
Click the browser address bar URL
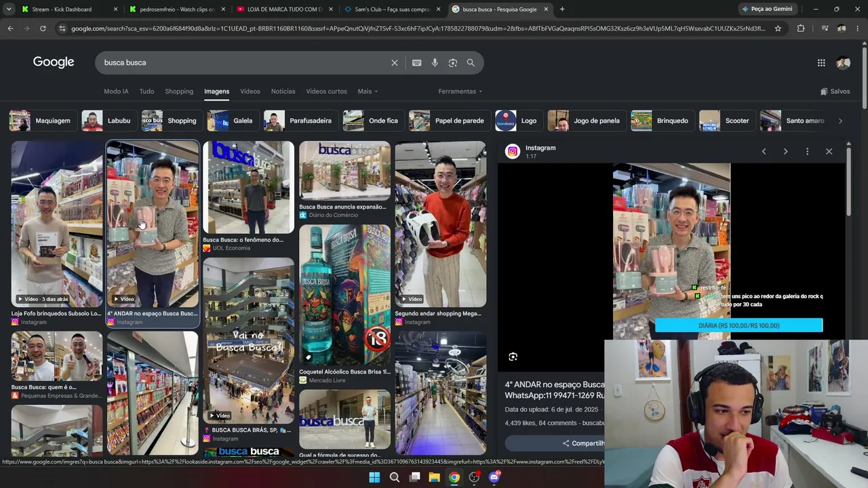pos(417,28)
